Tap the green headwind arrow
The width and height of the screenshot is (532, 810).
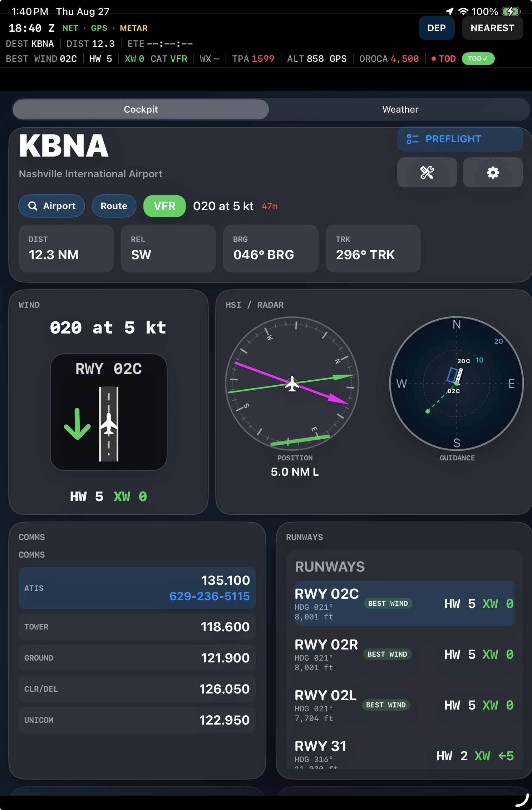(x=77, y=424)
